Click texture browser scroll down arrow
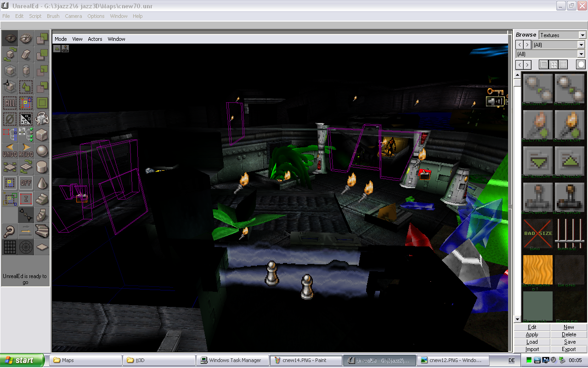Screen dimensions: 588x368 pyautogui.click(x=517, y=319)
